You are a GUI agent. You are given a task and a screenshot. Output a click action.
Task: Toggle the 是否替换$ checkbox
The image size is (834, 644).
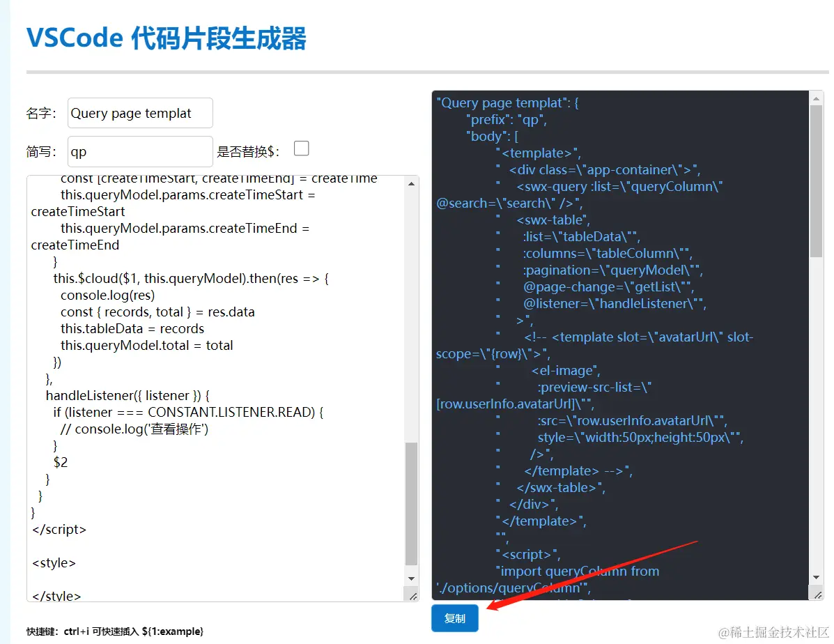point(302,148)
